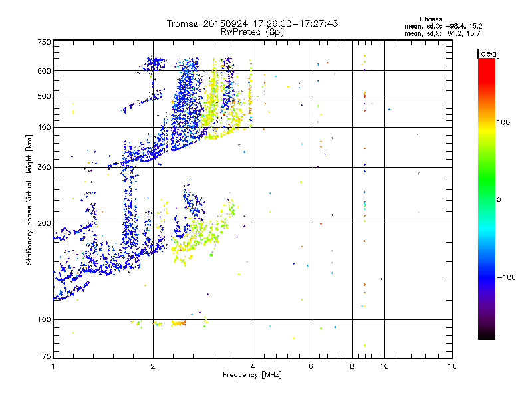Click the colorbar tick label '-100'
Viewport: 532px width, 399px height.
coord(506,277)
